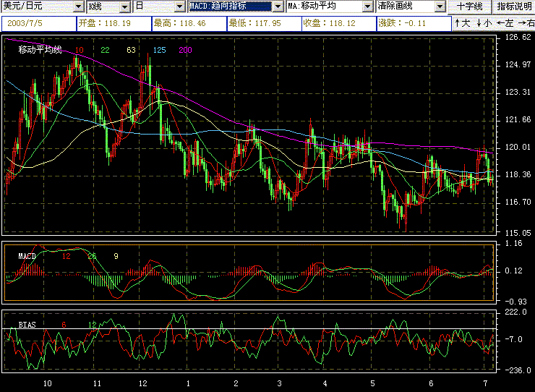Click the 十字线 crosshair button
Viewport: 535px width, 392px height.
click(468, 7)
